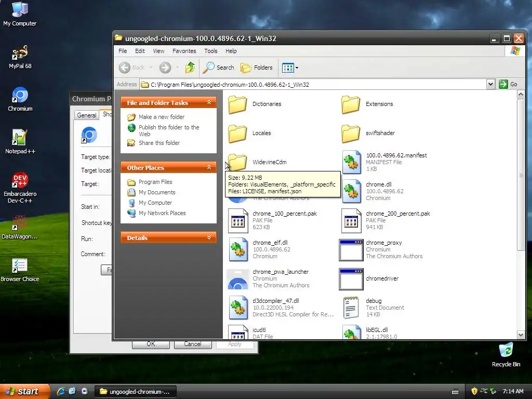This screenshot has height=399, width=532.
Task: Select the debug text document
Action: (373, 308)
